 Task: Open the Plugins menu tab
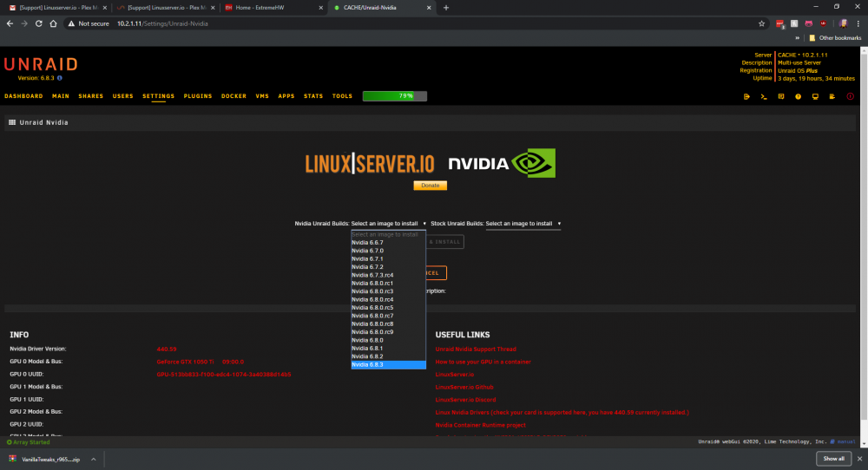point(198,96)
